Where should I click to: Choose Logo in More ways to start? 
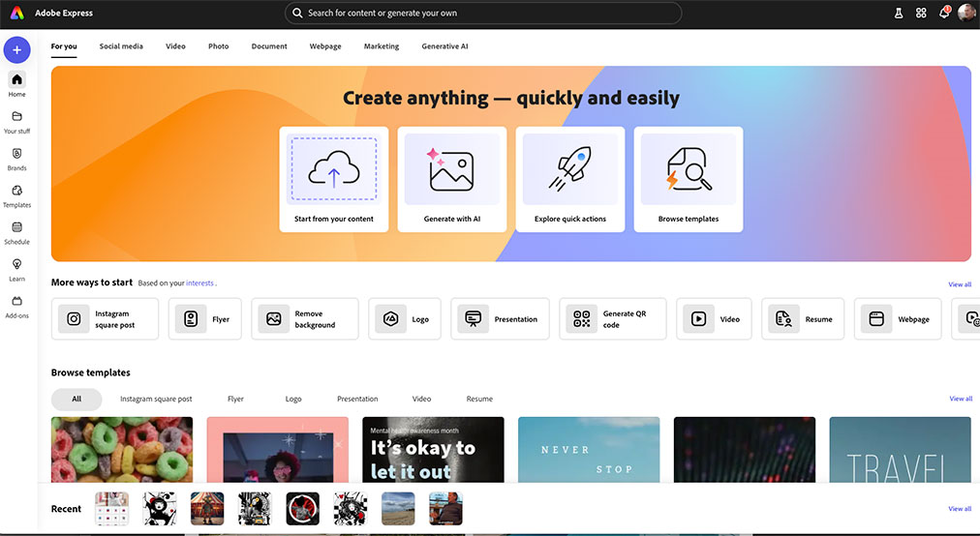405,318
